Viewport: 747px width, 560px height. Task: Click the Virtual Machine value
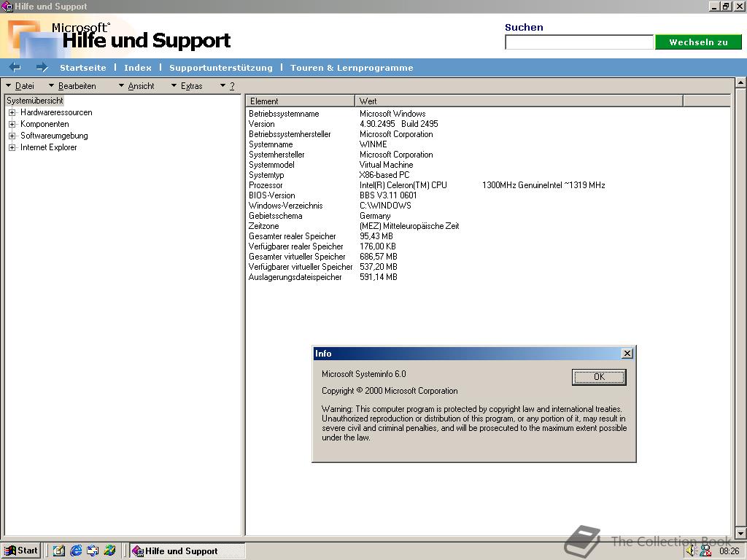click(x=386, y=165)
